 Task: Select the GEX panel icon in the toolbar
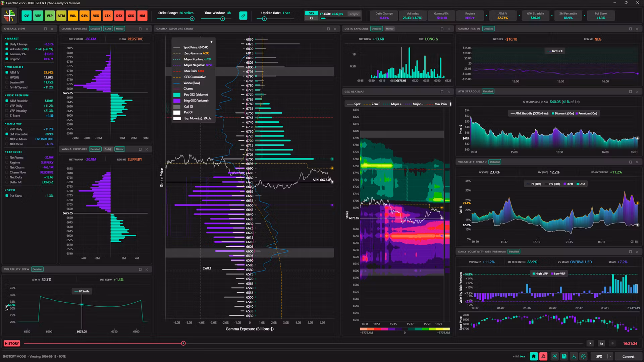tap(130, 15)
